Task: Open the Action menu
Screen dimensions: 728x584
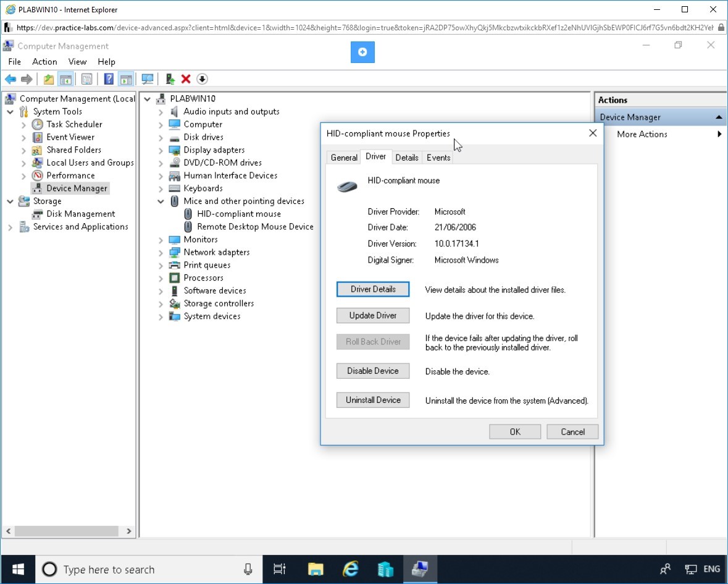Action: click(x=44, y=62)
